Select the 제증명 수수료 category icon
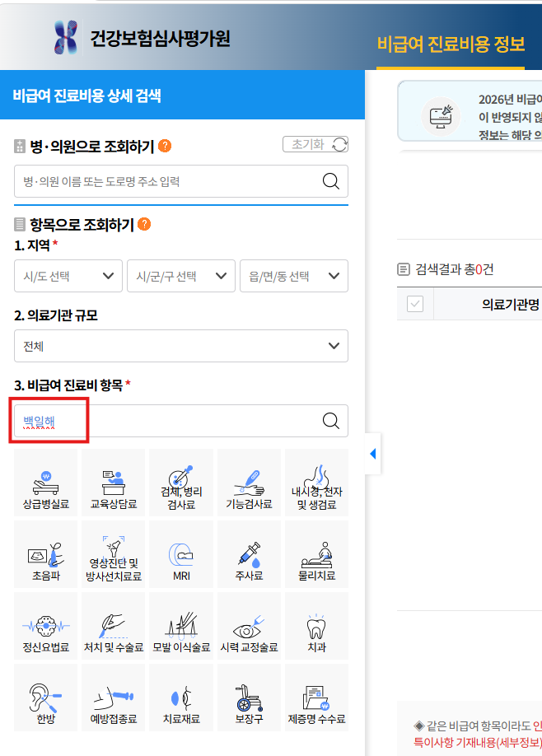 [x=317, y=698]
